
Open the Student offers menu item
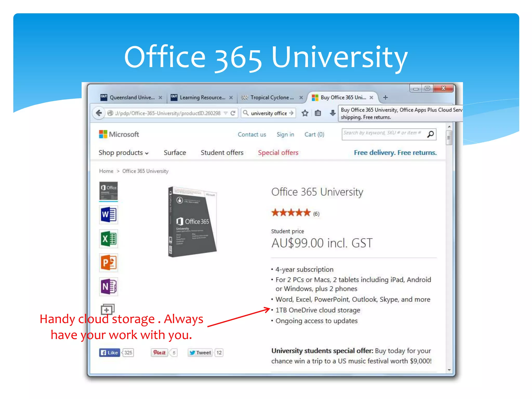pos(222,152)
